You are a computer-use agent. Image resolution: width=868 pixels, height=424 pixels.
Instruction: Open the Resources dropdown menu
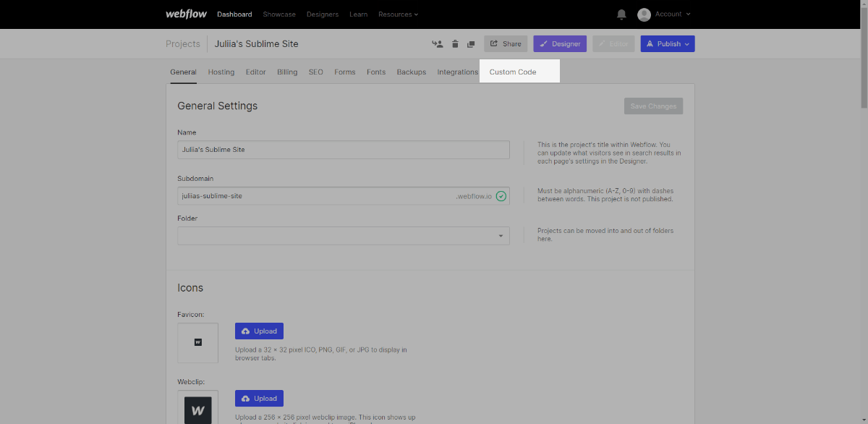398,14
